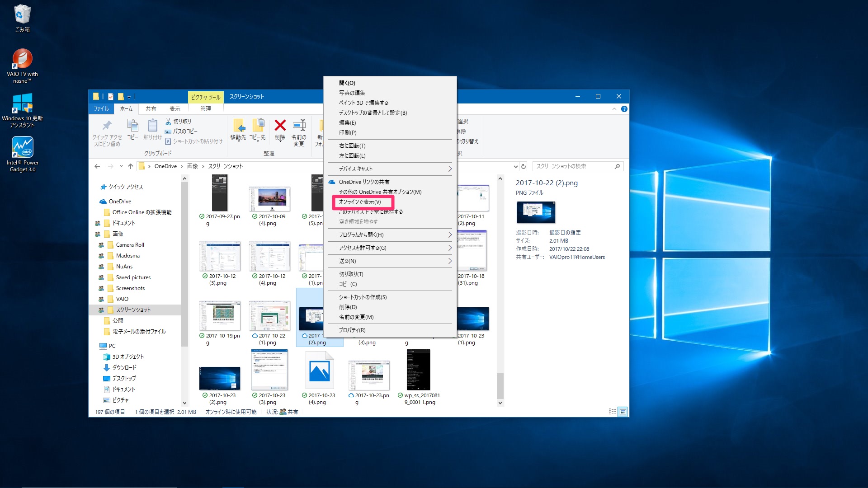Viewport: 868px width, 488px height.
Task: Click the コピー ribbon icon
Action: coord(132,129)
